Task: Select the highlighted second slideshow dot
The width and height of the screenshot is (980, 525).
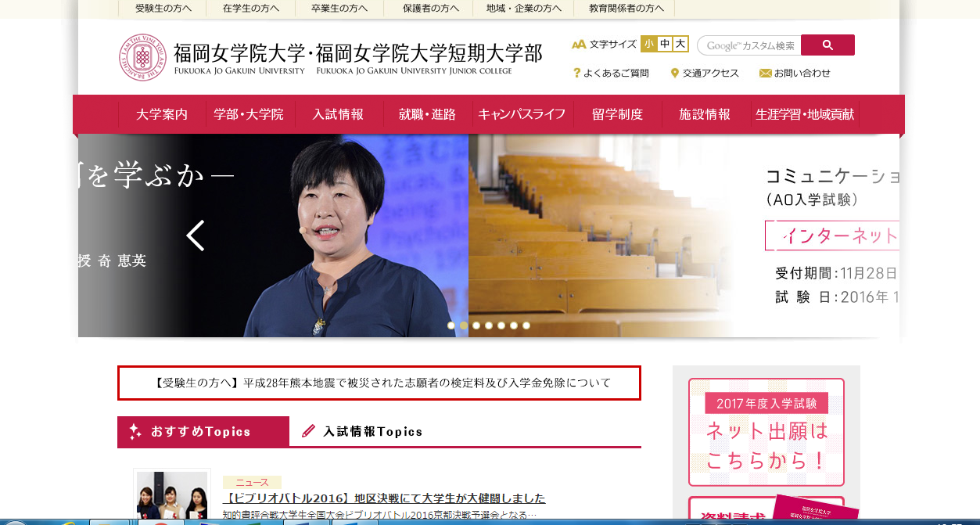Action: pyautogui.click(x=464, y=325)
